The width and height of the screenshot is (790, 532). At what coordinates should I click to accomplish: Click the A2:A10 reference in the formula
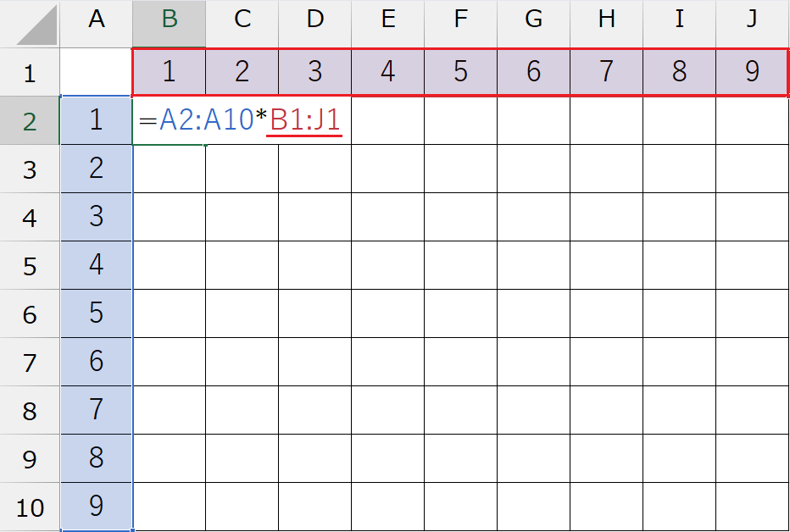pyautogui.click(x=206, y=121)
